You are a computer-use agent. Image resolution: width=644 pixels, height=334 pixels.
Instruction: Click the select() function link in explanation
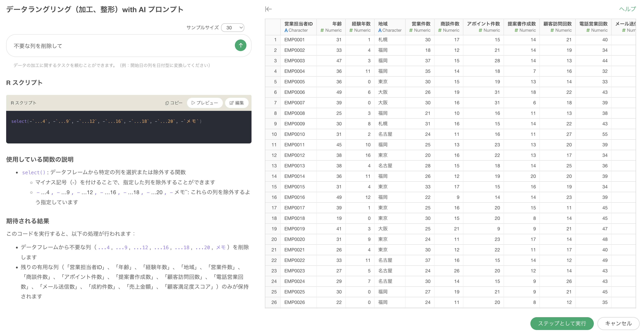34,172
